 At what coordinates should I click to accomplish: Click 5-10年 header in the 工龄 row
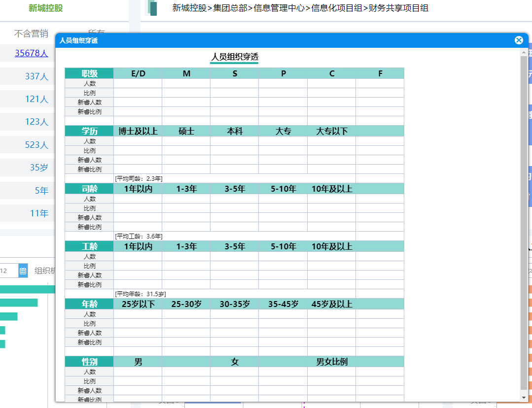point(284,246)
